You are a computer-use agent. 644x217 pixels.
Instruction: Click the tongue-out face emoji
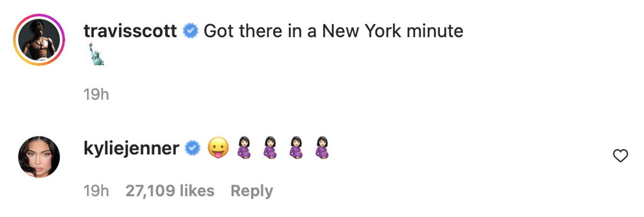point(218,148)
